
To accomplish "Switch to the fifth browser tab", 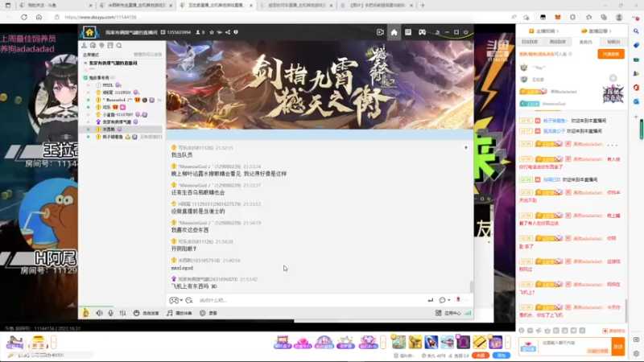I will (376, 6).
